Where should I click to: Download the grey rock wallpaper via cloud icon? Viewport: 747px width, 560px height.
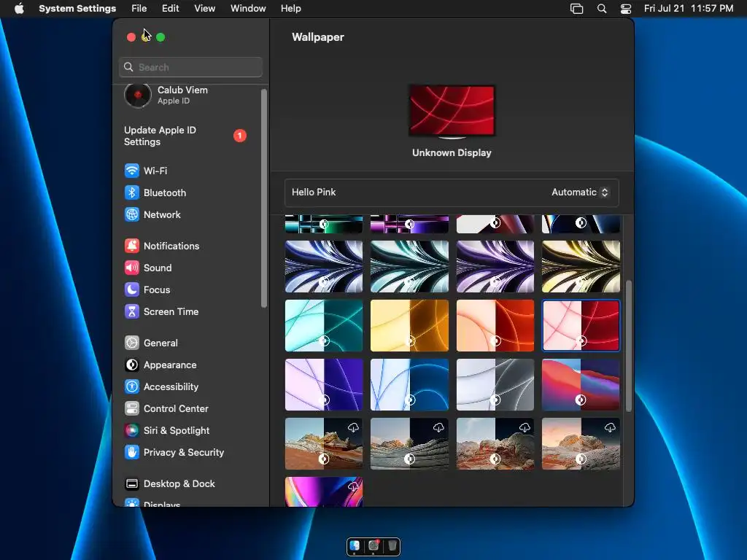point(438,427)
